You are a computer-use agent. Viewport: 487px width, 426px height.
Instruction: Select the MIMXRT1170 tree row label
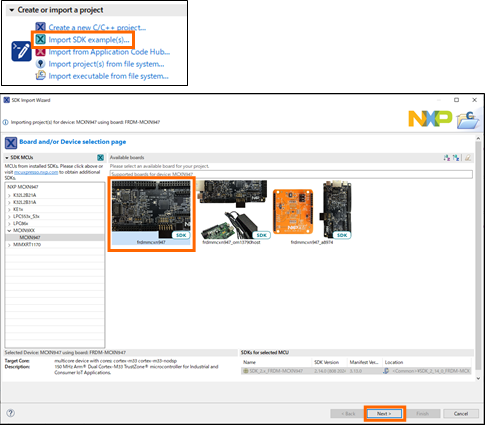coord(27,245)
